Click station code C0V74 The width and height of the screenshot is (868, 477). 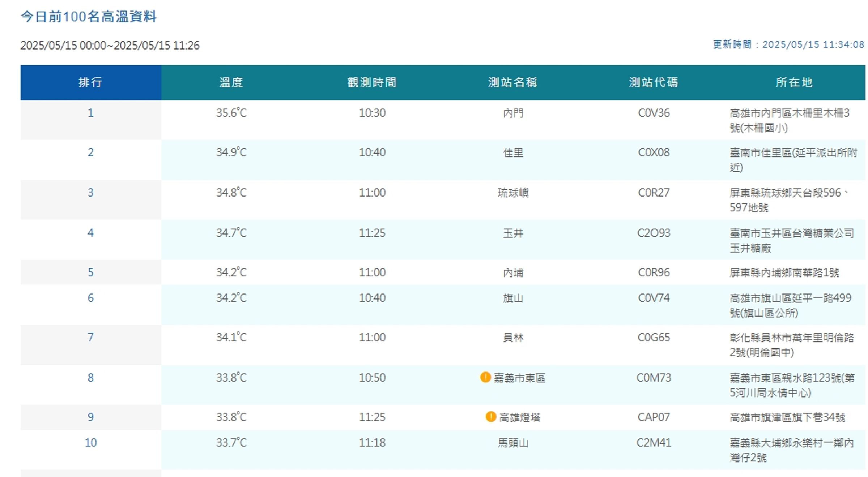point(654,298)
